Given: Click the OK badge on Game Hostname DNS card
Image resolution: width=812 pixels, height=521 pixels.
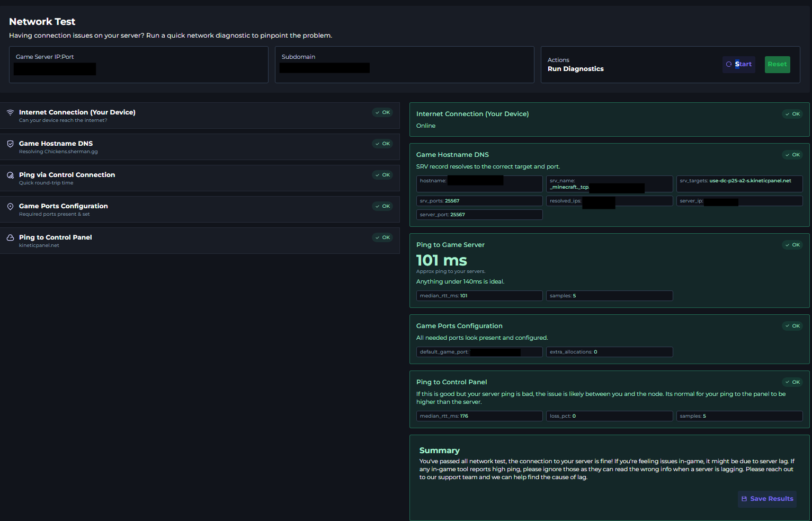Looking at the screenshot, I should [x=792, y=155].
